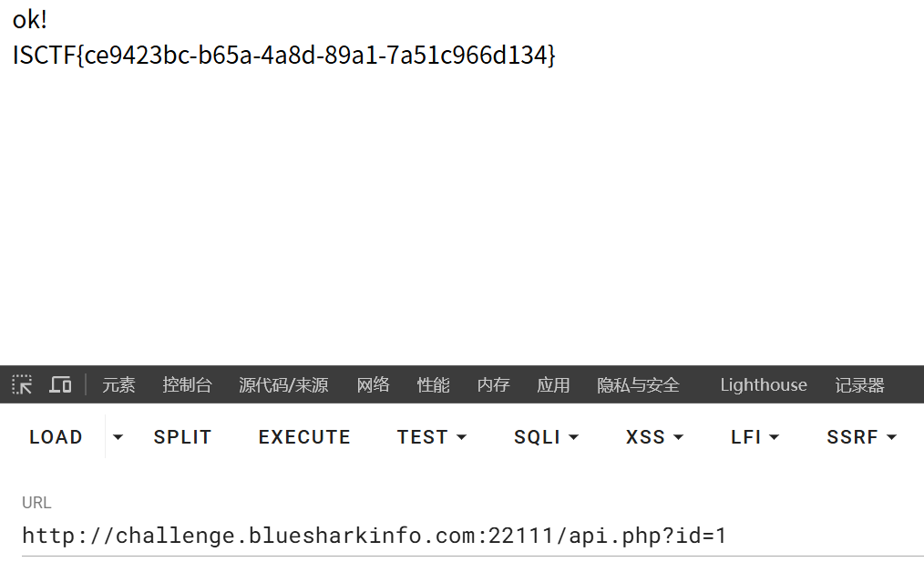The height and width of the screenshot is (562, 924).
Task: Open the Lighthouse tab
Action: pyautogui.click(x=763, y=385)
